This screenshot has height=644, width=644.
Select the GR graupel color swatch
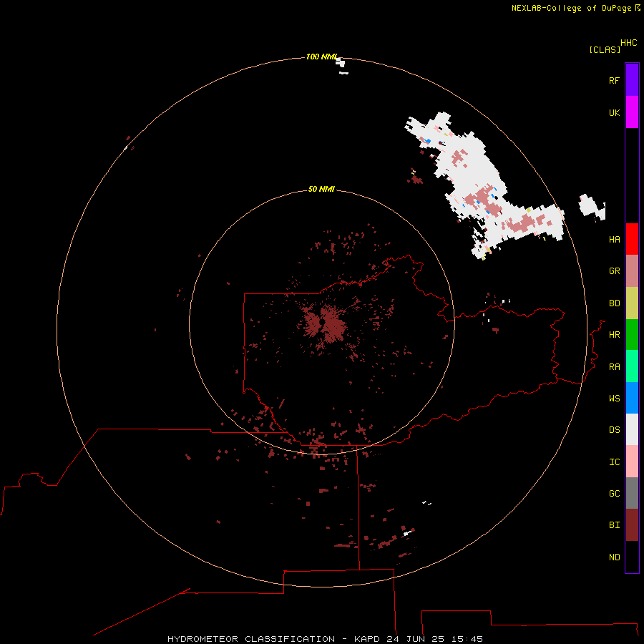632,271
